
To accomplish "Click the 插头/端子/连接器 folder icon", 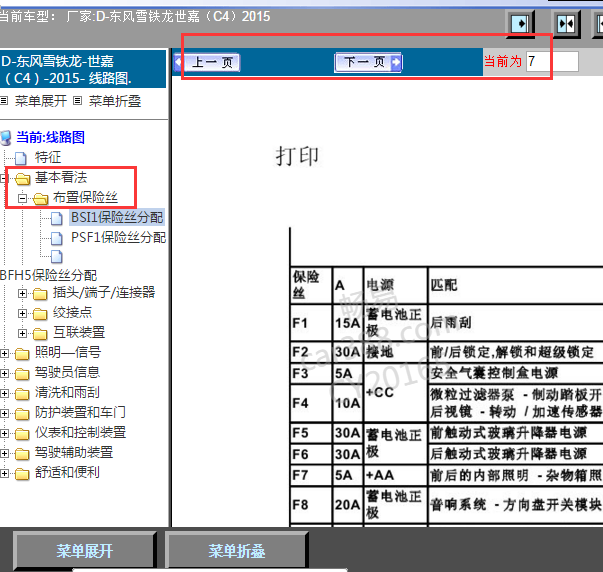I will click(x=40, y=294).
